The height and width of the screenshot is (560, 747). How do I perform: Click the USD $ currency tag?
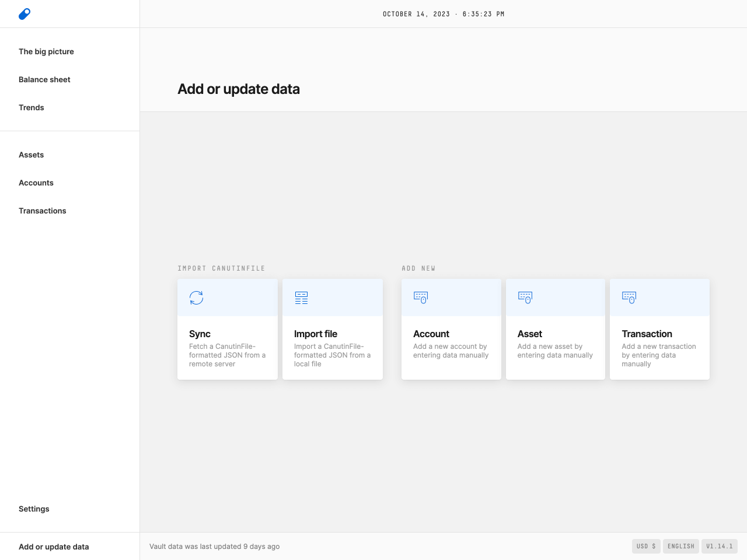tap(646, 546)
